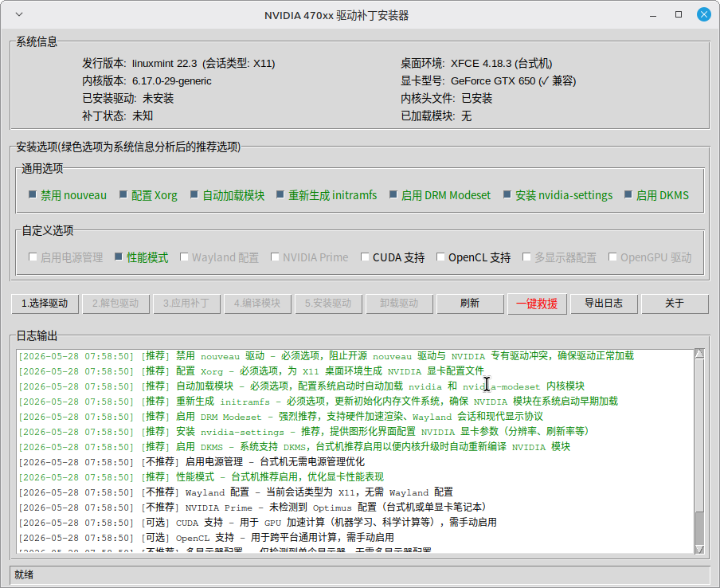Click the 2.解包驱动 button
The height and width of the screenshot is (588, 720).
click(115, 304)
